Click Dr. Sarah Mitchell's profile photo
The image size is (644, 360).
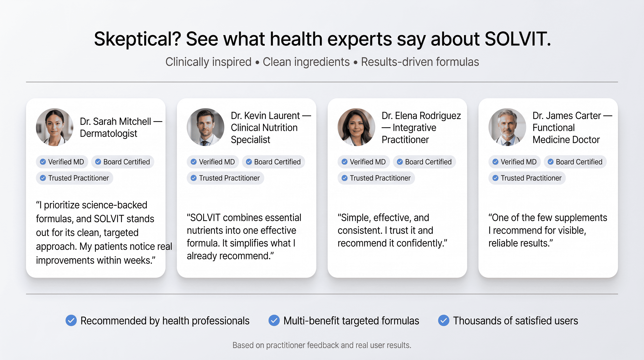(55, 127)
